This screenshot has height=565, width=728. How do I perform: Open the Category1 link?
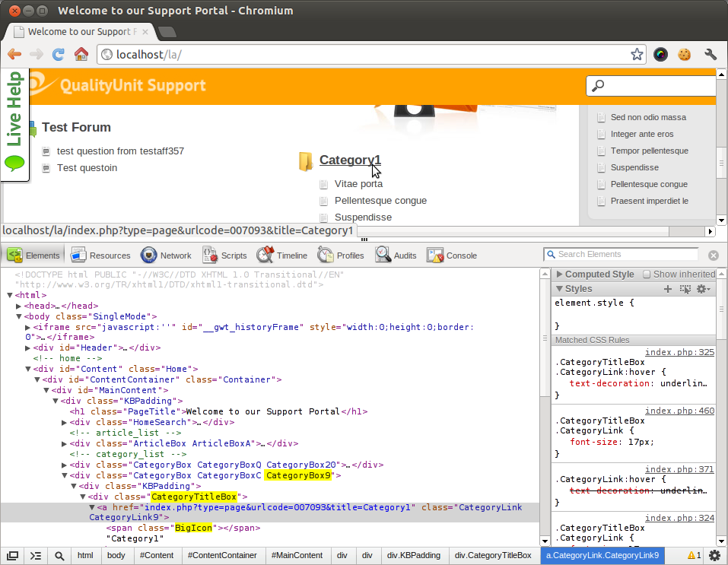click(x=349, y=160)
